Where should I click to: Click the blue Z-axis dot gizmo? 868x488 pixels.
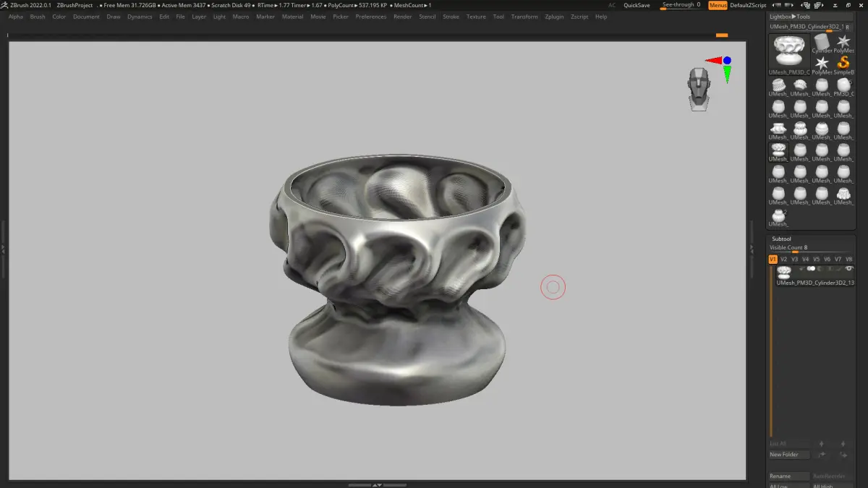[727, 61]
